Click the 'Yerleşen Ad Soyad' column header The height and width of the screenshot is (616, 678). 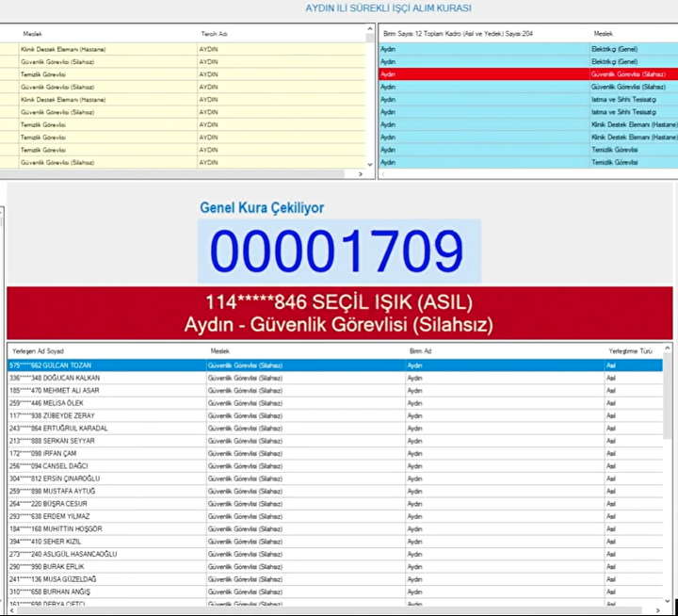pyautogui.click(x=38, y=351)
